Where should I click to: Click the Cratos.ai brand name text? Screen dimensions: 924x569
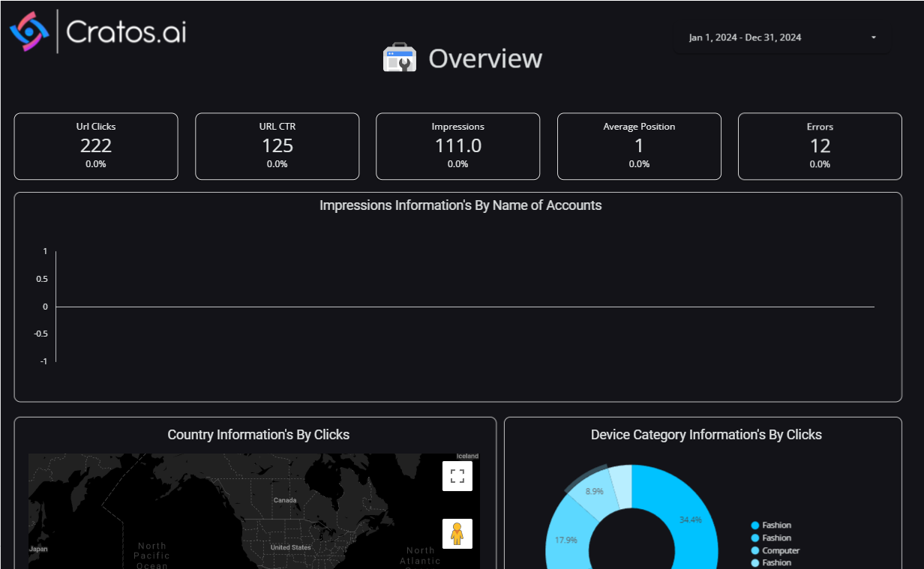(x=126, y=31)
